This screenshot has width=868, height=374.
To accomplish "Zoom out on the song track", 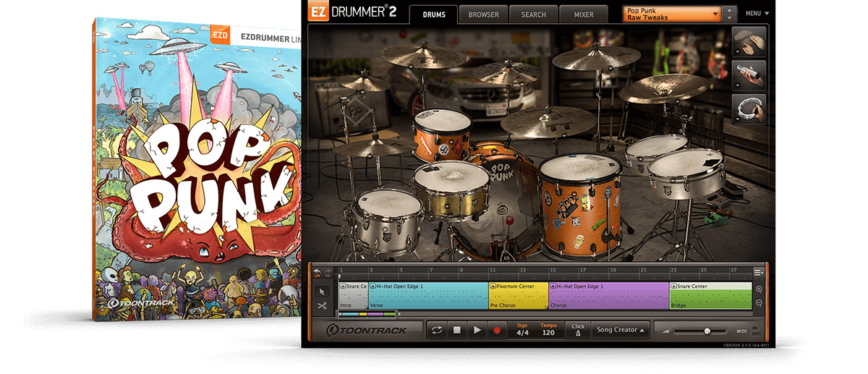I will [x=759, y=303].
